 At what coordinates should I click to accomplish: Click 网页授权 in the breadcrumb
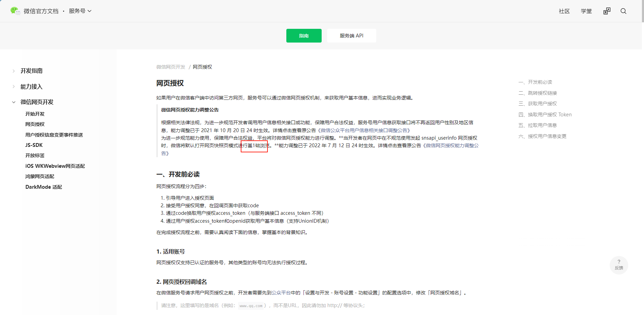click(x=202, y=67)
